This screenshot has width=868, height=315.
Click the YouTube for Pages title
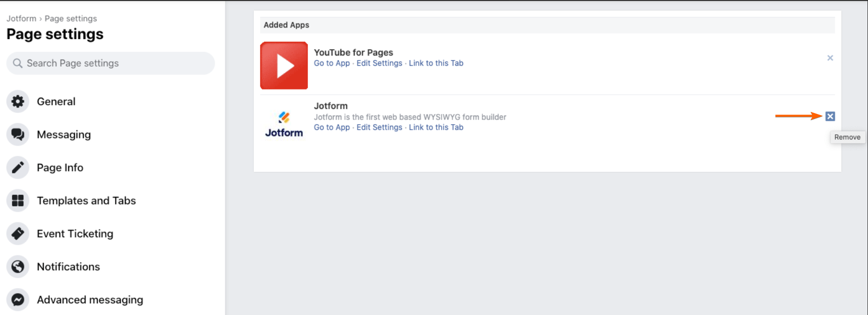click(354, 52)
